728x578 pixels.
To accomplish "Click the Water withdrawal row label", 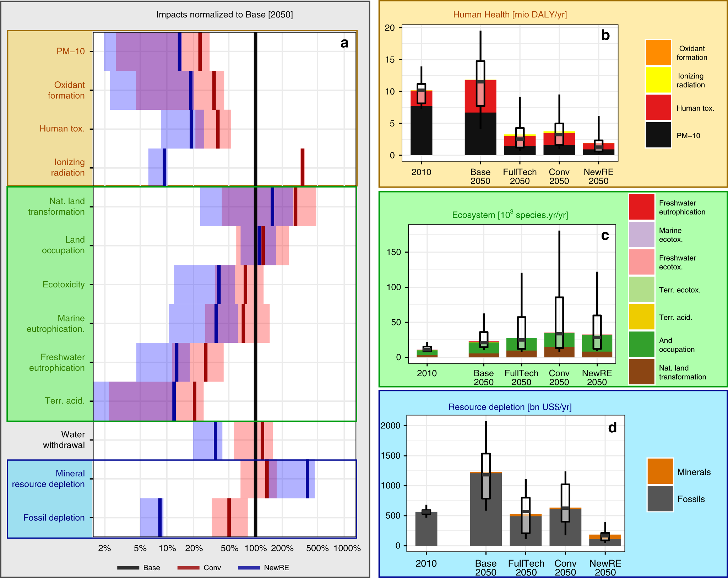I will (64, 440).
